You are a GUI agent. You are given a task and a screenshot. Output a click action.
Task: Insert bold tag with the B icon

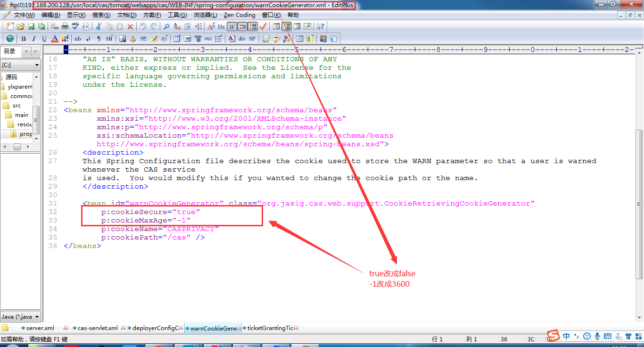23,39
